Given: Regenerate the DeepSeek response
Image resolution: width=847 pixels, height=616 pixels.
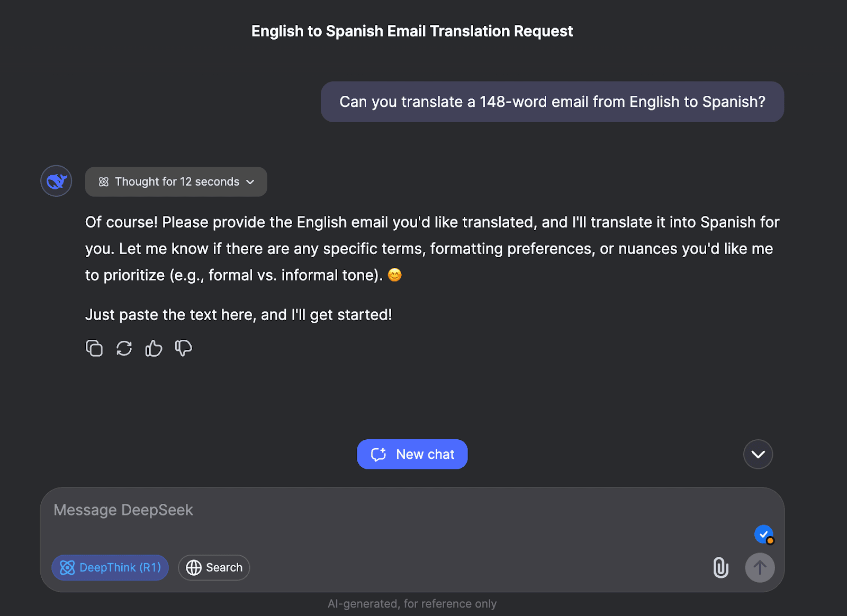Looking at the screenshot, I should (x=124, y=348).
